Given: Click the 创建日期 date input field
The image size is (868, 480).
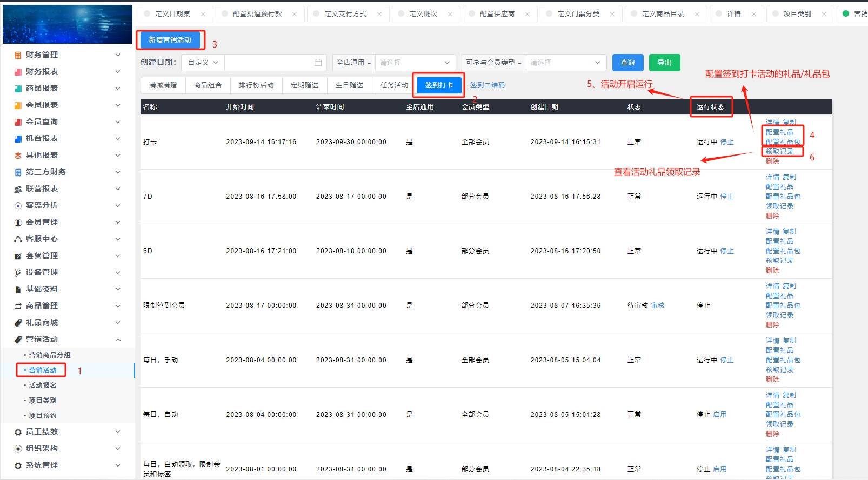Looking at the screenshot, I should 276,63.
